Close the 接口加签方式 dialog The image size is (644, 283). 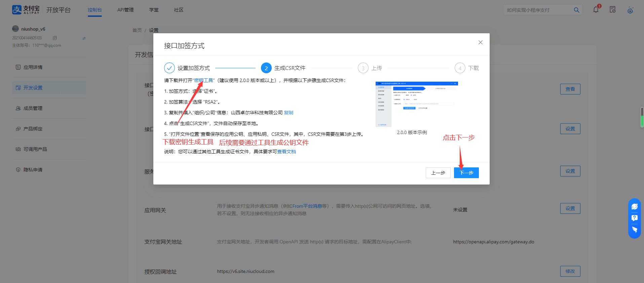click(480, 42)
